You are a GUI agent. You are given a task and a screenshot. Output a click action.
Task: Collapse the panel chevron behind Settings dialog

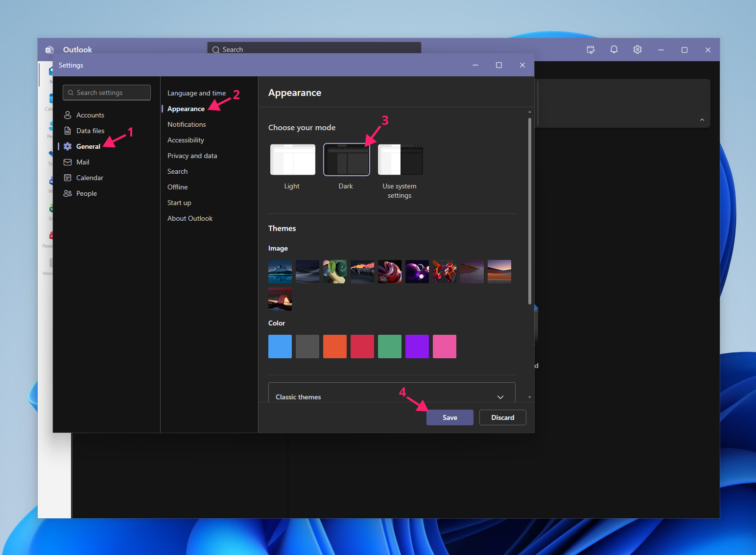pos(702,120)
